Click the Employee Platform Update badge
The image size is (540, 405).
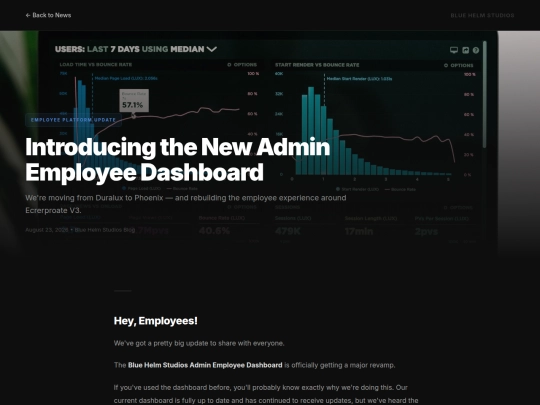click(73, 120)
